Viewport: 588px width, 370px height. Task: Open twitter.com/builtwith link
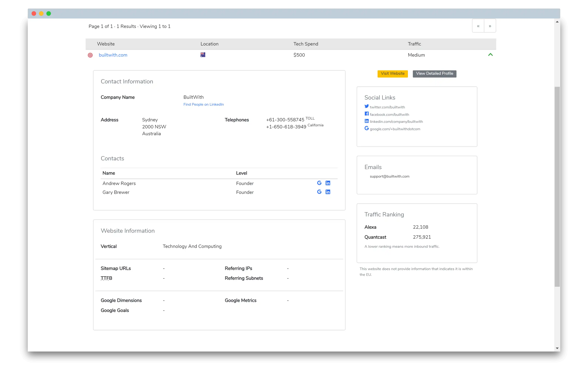(x=387, y=107)
